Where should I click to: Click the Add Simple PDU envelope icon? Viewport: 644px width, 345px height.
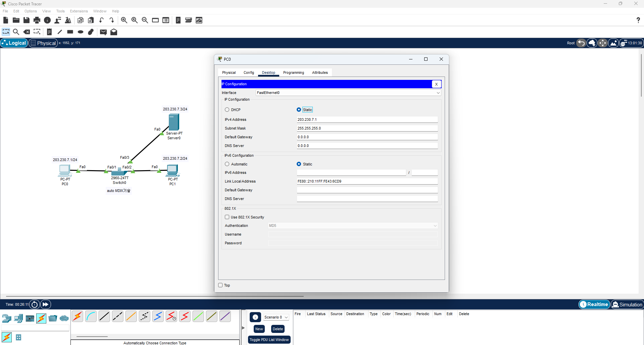click(x=103, y=32)
